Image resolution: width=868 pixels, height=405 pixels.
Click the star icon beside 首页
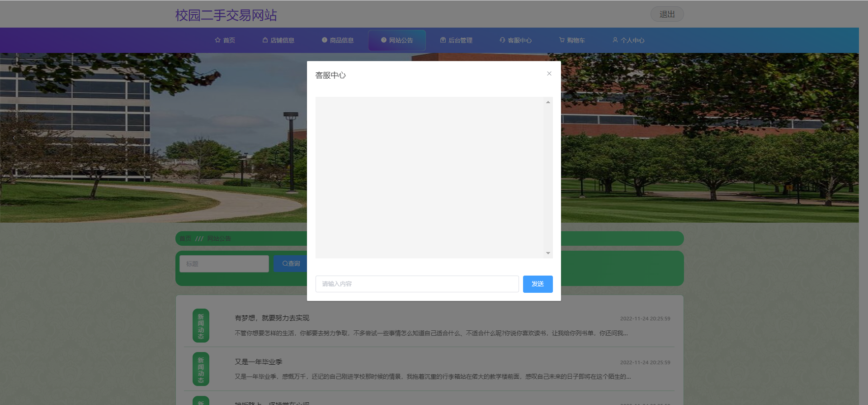217,40
